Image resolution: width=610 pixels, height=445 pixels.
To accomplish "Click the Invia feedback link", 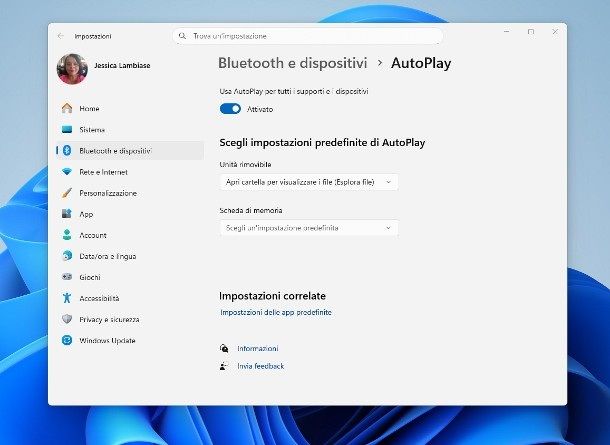I will 260,366.
